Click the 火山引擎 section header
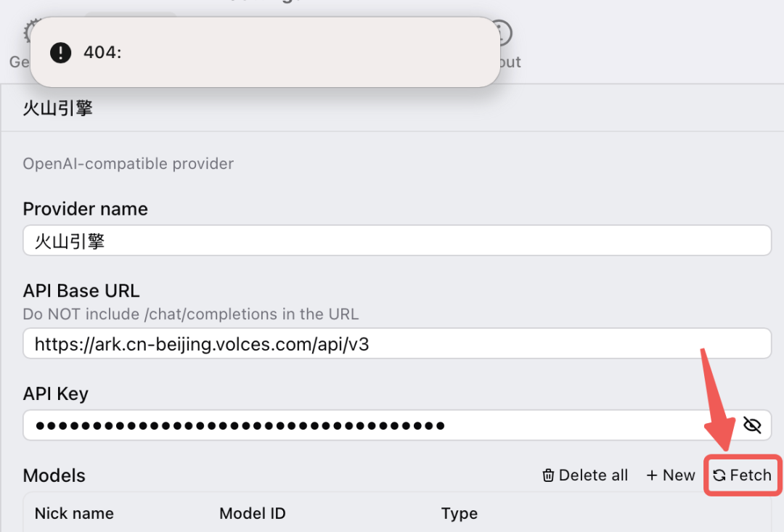The height and width of the screenshot is (532, 784). [x=58, y=110]
